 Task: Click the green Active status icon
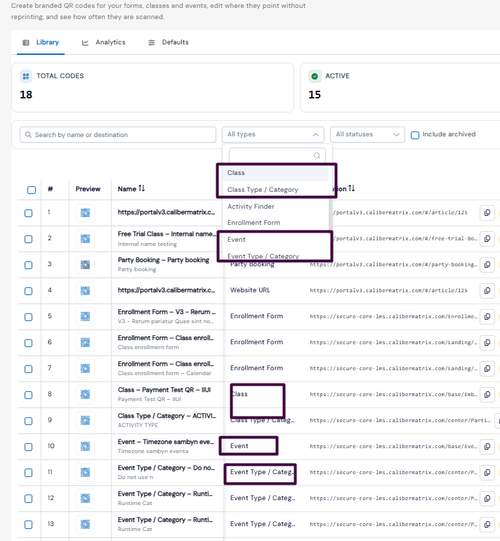[314, 76]
